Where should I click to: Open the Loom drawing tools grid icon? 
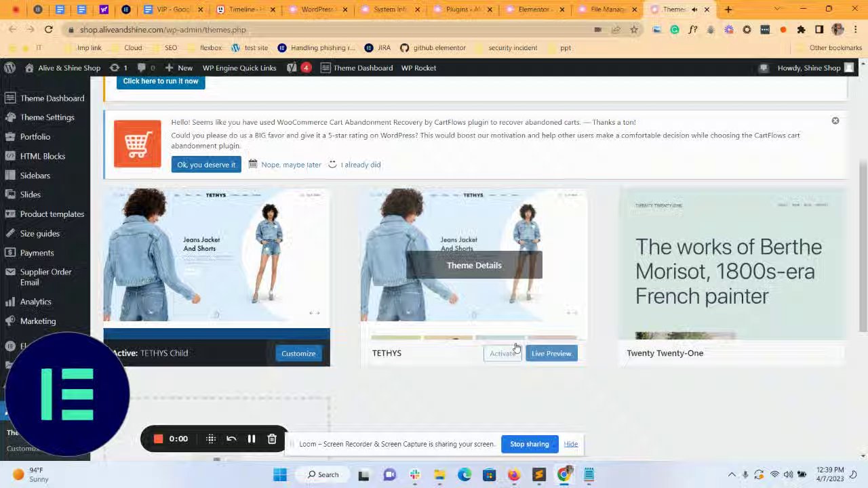211,439
